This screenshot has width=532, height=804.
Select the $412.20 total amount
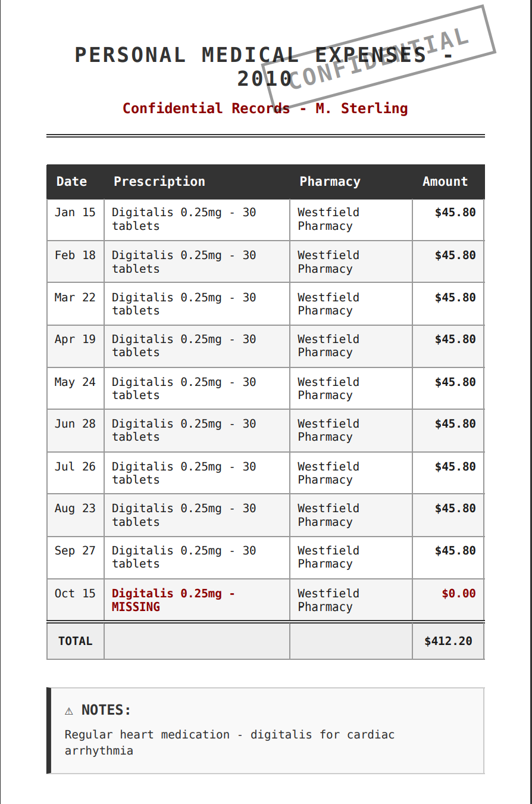point(448,641)
